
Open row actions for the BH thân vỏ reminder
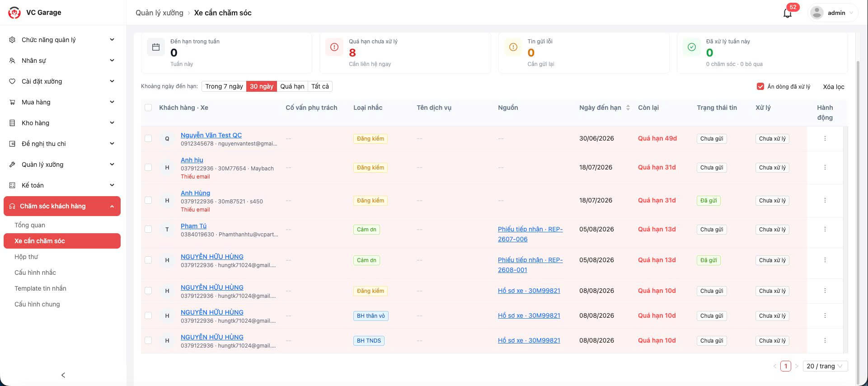click(x=825, y=315)
